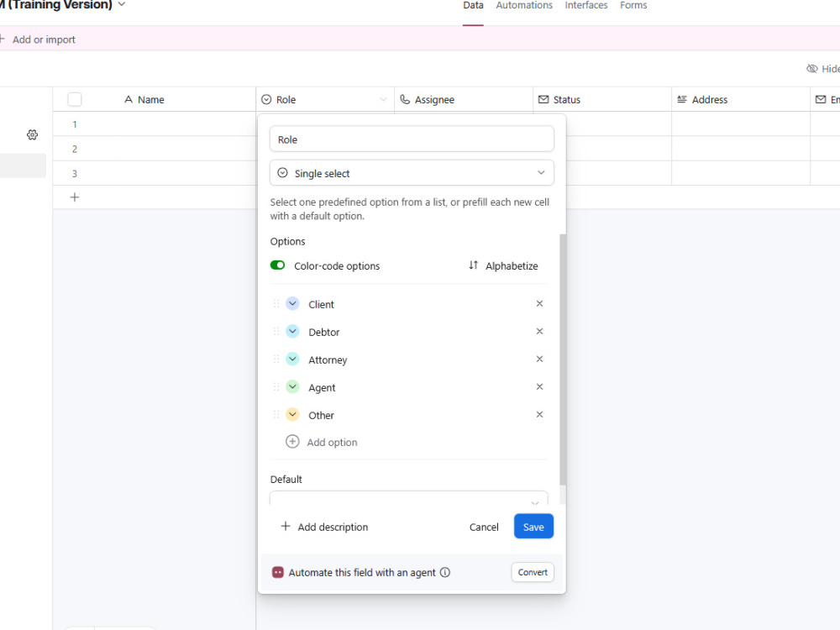Open the Default value dropdown
Screen dimensions: 840x630
pyautogui.click(x=409, y=498)
